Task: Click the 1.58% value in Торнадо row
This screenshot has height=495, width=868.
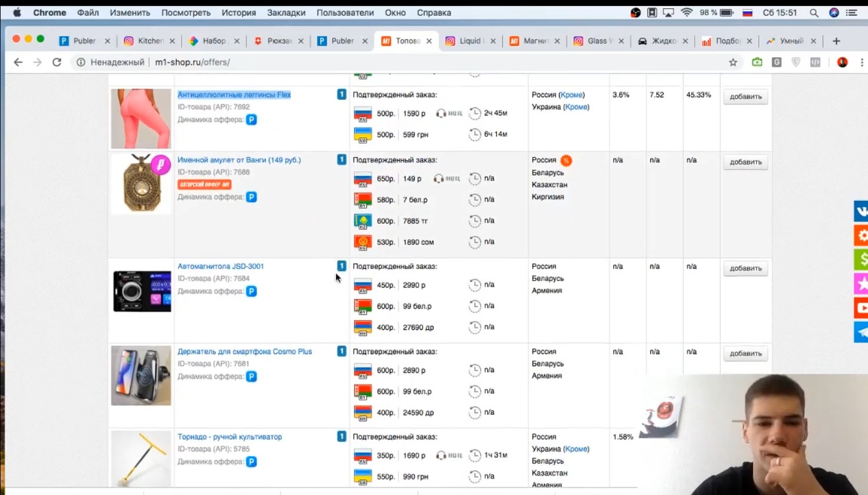Action: tap(623, 437)
